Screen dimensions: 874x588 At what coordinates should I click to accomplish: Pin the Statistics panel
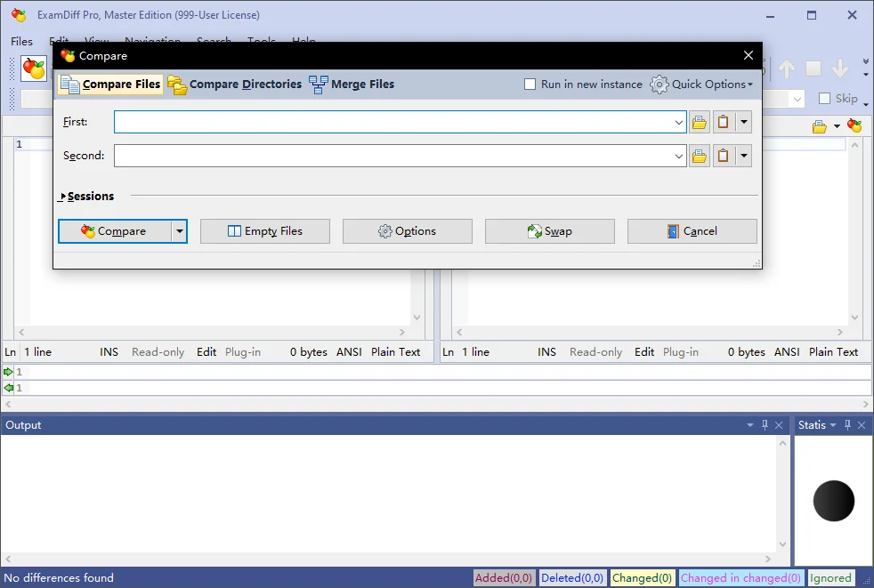pyautogui.click(x=847, y=424)
